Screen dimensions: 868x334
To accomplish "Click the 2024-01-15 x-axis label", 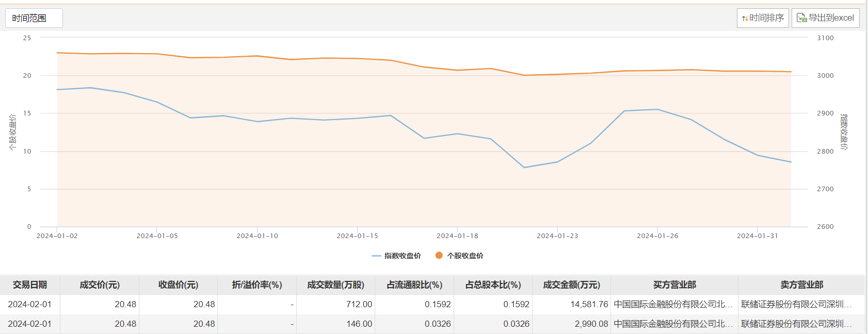I will click(x=357, y=236).
